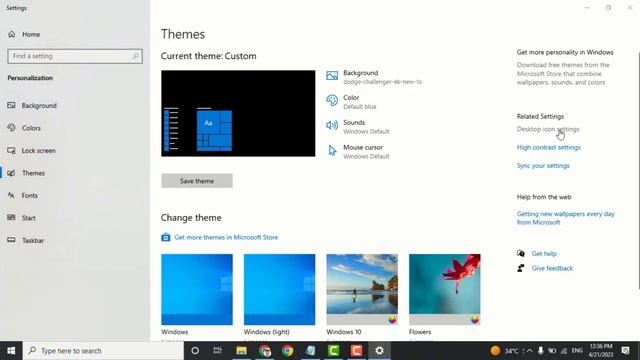Open the 34°C weather widget

coord(505,351)
